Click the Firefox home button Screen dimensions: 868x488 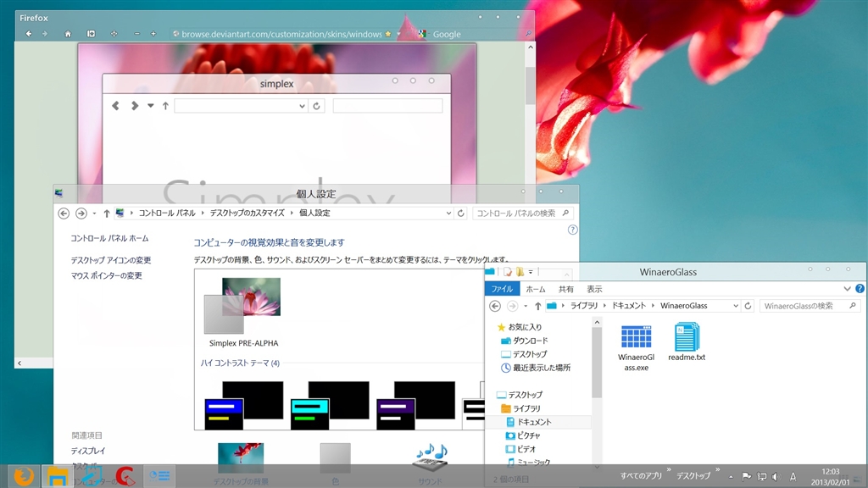[68, 34]
